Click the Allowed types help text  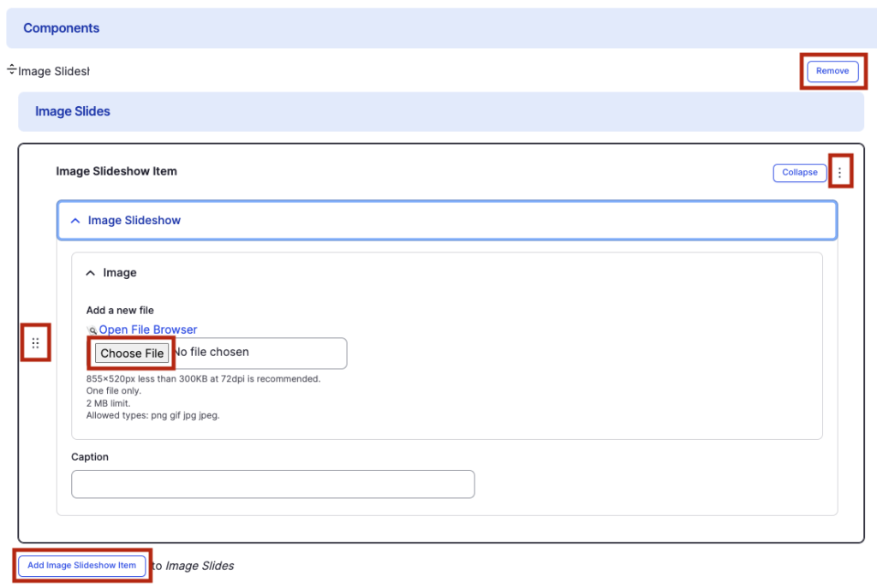[152, 416]
